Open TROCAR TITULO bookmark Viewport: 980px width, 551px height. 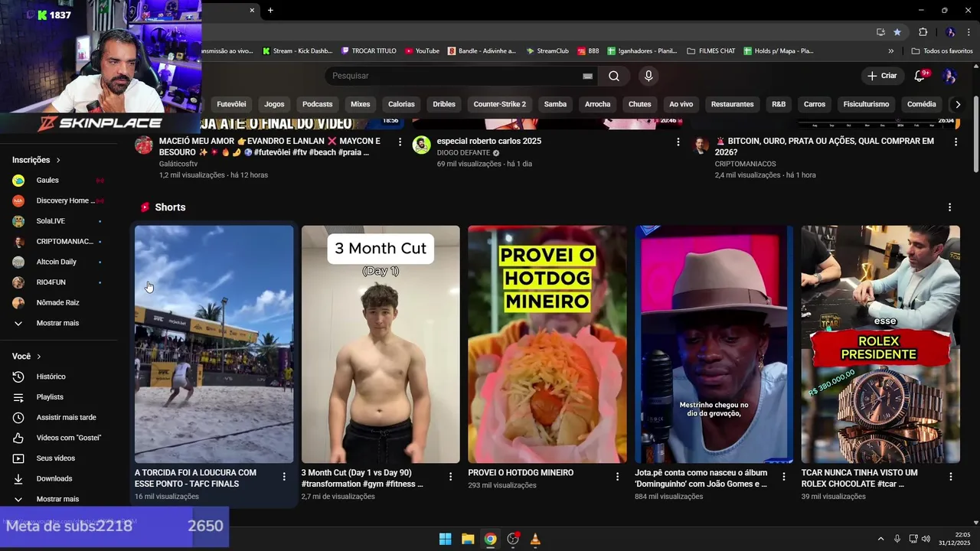369,51
